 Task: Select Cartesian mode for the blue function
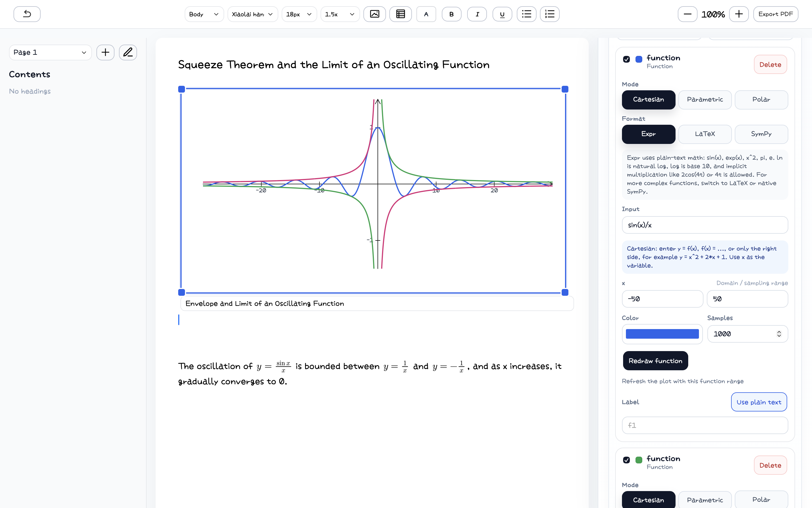tap(648, 100)
